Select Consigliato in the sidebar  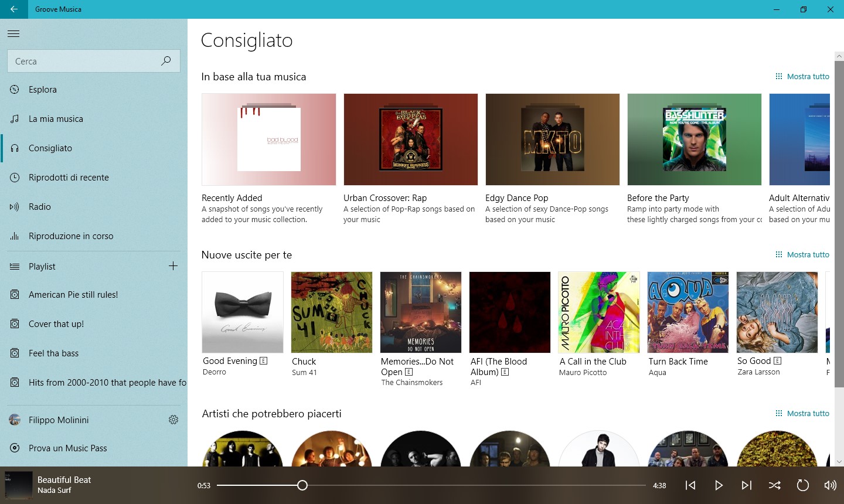click(94, 148)
